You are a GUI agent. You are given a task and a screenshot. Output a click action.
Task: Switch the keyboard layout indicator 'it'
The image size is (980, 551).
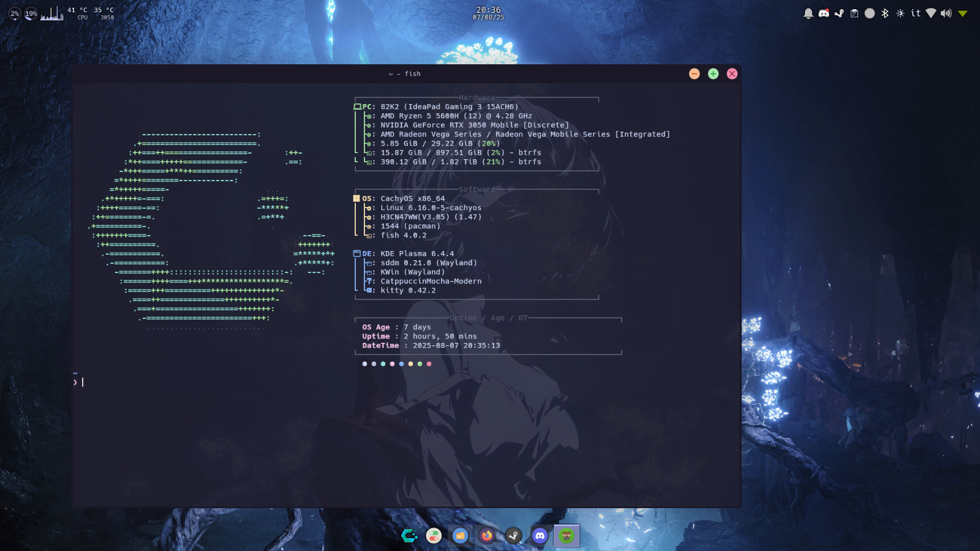point(916,13)
